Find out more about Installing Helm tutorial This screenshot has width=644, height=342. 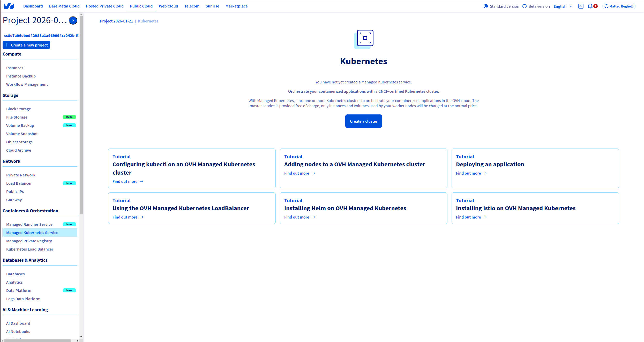tap(297, 217)
